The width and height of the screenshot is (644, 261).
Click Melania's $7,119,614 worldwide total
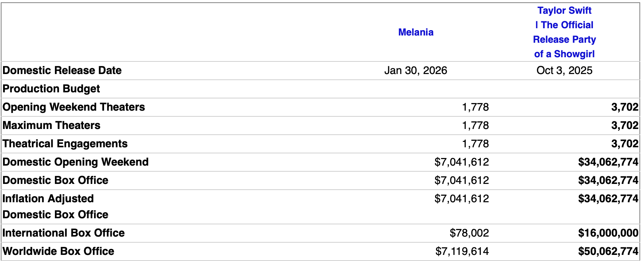(x=462, y=251)
